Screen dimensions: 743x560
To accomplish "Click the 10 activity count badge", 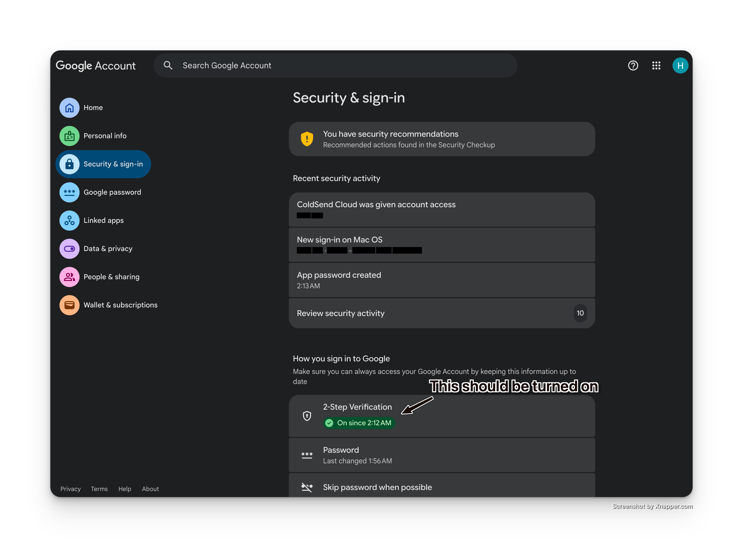I will coord(580,313).
